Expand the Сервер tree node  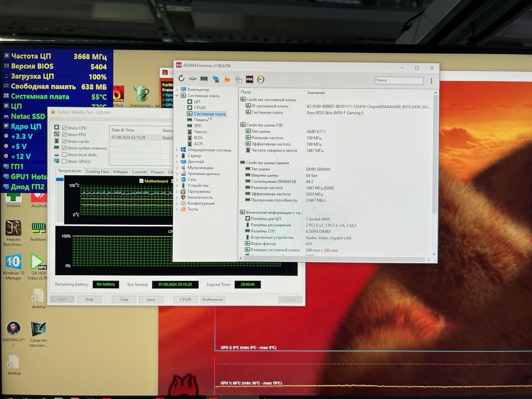[177, 156]
